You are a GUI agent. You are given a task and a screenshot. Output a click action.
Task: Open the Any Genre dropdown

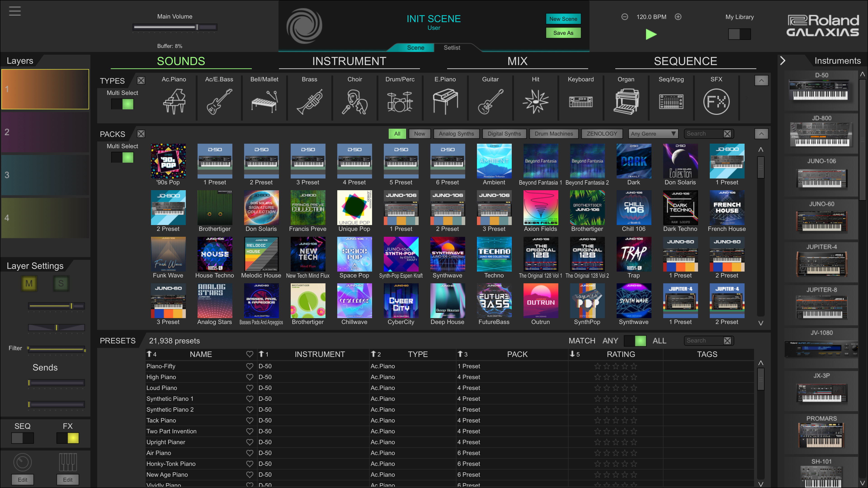tap(653, 134)
